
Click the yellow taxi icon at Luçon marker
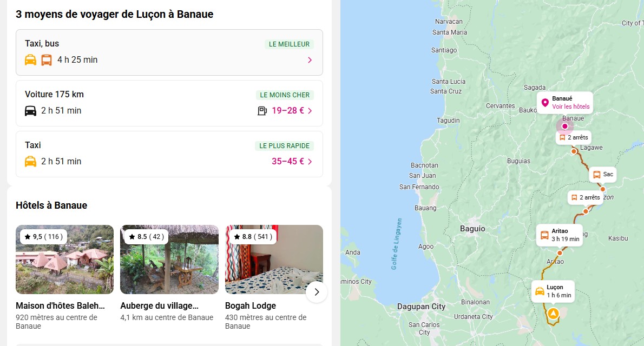(x=540, y=291)
